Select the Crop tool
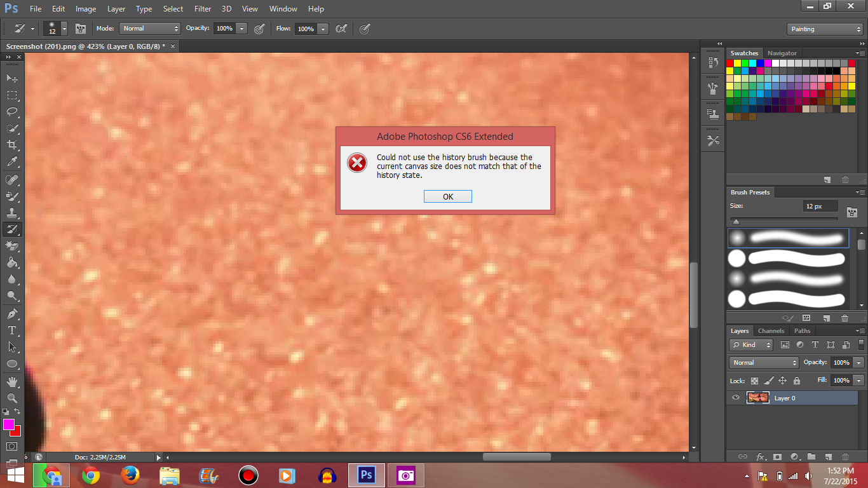 point(12,145)
